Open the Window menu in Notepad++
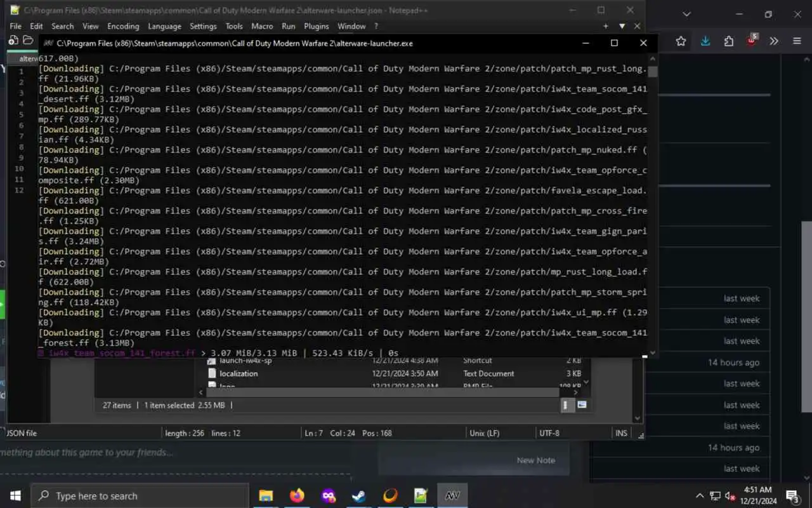The image size is (812, 508). point(351,26)
